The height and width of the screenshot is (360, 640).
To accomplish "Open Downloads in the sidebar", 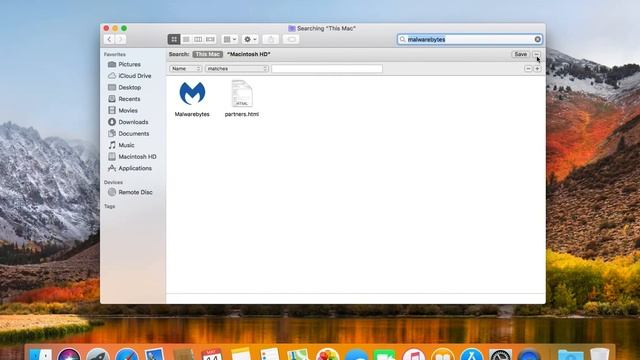I will tap(133, 122).
